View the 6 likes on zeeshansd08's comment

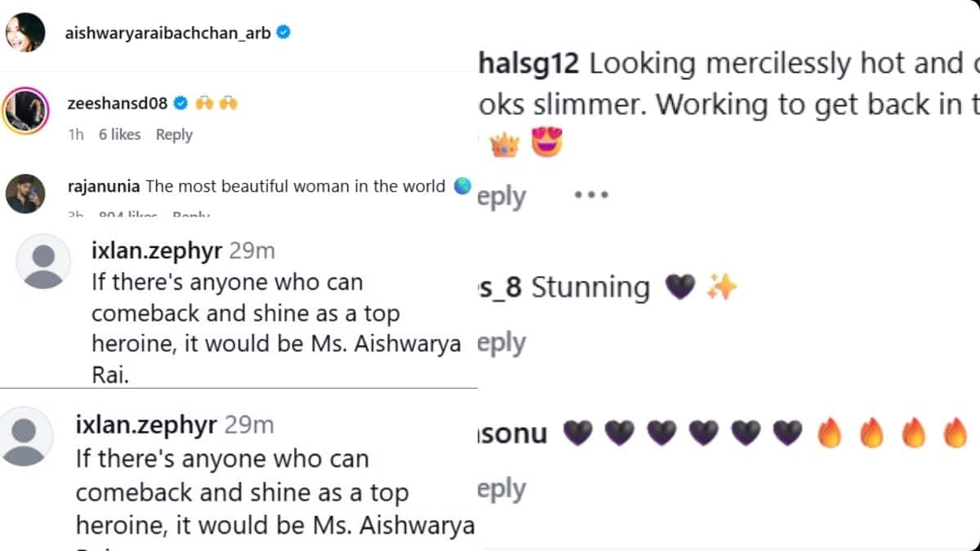tap(119, 135)
